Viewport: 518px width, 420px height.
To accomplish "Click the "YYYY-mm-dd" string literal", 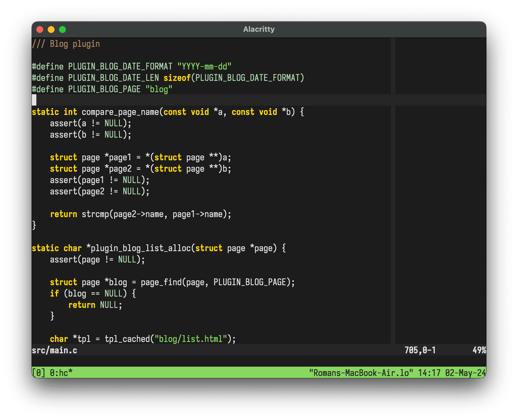I will (204, 67).
